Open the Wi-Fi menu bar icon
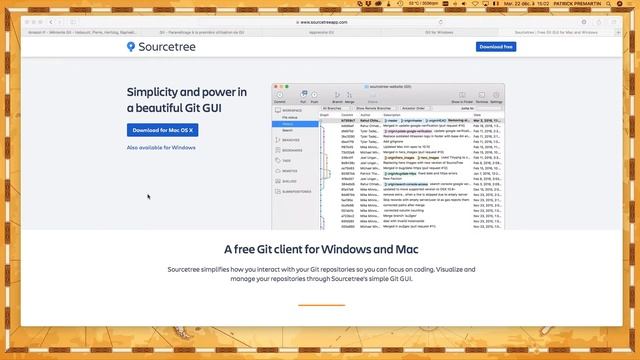The image size is (640, 360). [x=475, y=4]
